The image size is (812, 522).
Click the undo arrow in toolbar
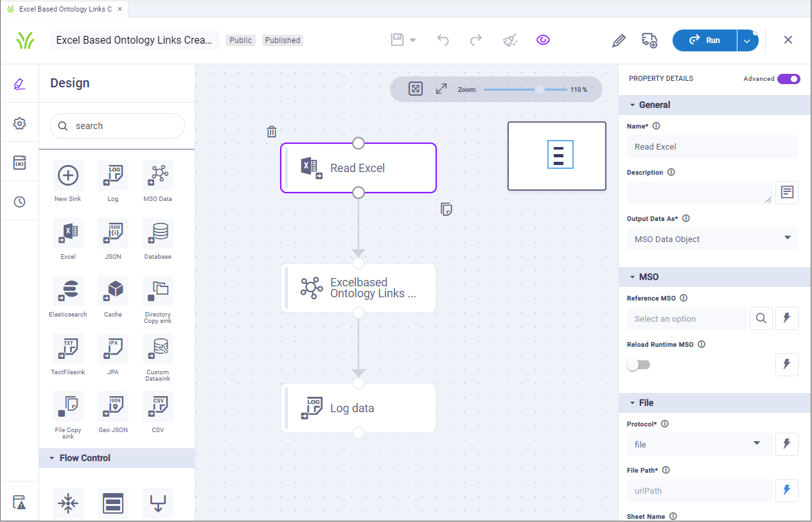(443, 40)
